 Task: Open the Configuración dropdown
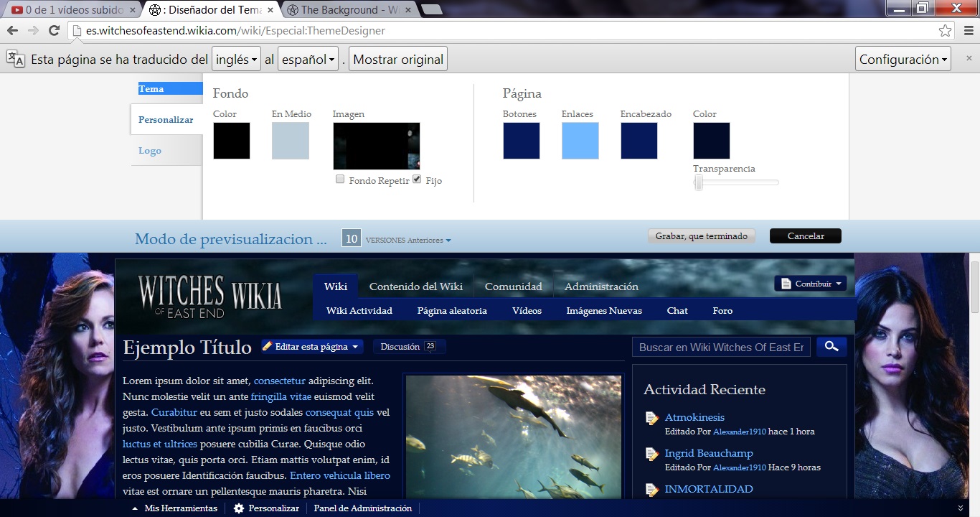(903, 60)
